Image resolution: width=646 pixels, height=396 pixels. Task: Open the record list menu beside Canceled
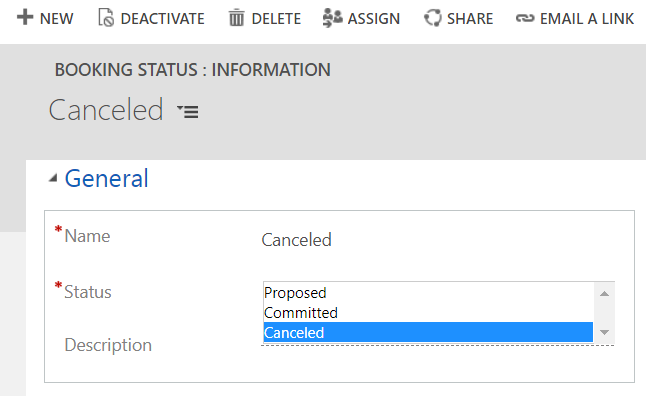pos(188,112)
